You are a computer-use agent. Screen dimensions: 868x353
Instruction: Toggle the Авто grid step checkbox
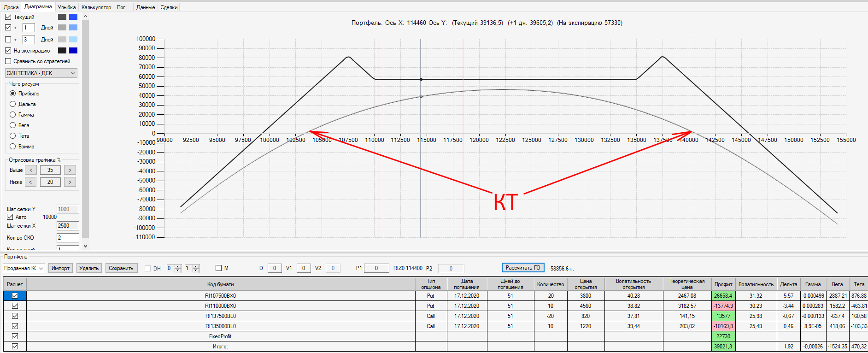[10, 217]
